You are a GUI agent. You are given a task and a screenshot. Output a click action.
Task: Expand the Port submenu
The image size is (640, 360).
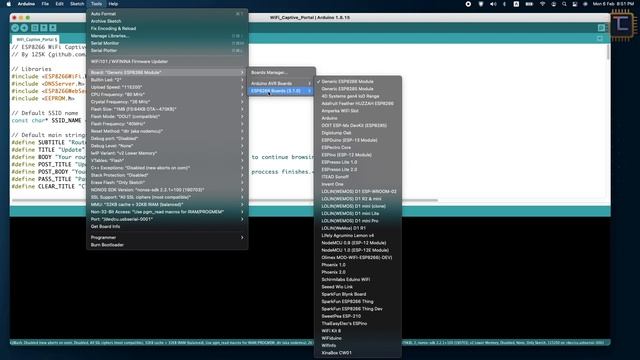(x=167, y=219)
